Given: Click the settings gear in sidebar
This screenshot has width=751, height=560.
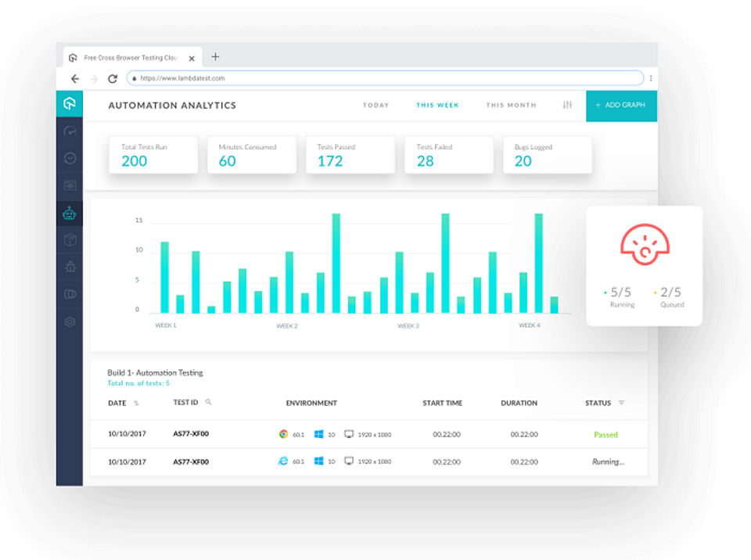Looking at the screenshot, I should (x=70, y=322).
